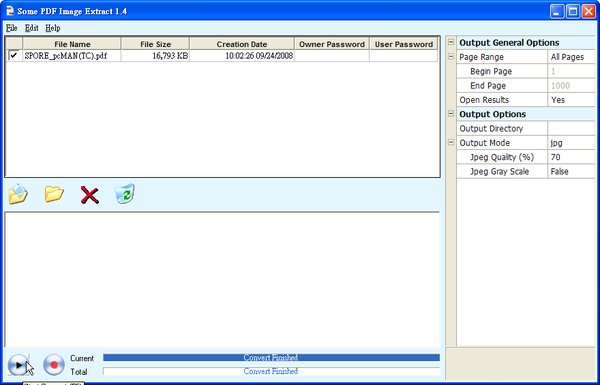Stop conversion with the red record button

pyautogui.click(x=54, y=365)
